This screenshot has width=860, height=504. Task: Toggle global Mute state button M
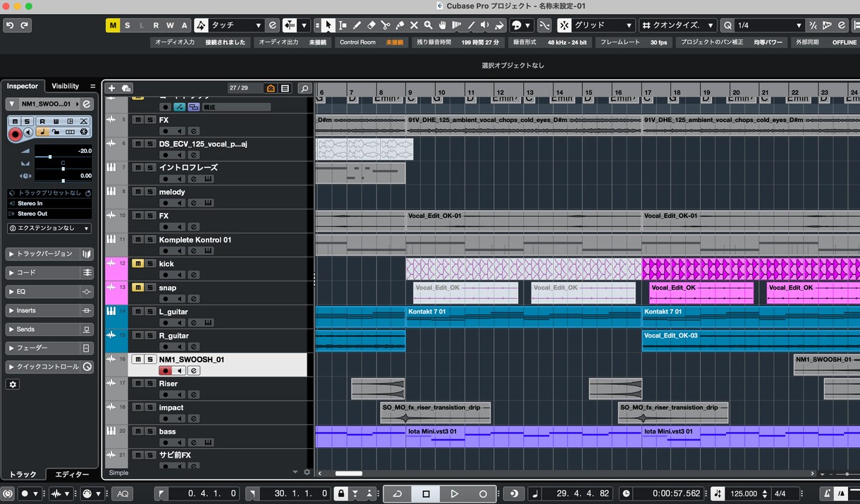pyautogui.click(x=113, y=25)
